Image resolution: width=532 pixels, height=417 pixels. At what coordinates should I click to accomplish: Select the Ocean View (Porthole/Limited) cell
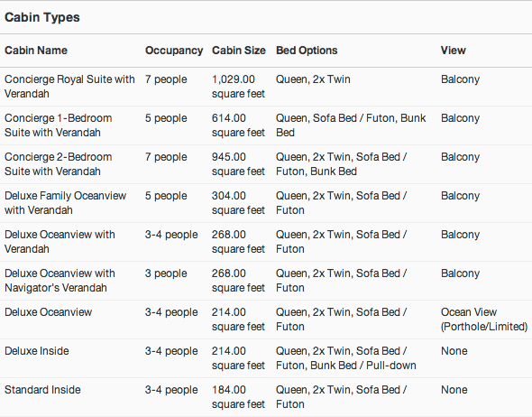tap(484, 320)
